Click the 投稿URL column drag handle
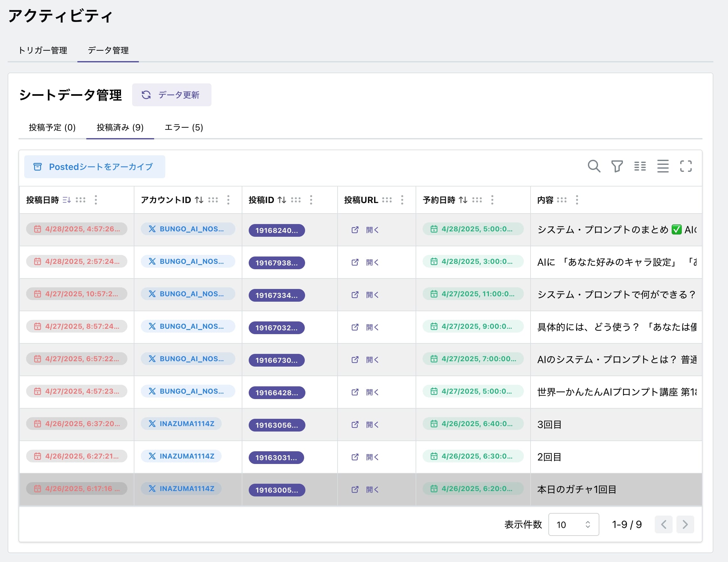Screen dimensions: 728x562 point(387,200)
